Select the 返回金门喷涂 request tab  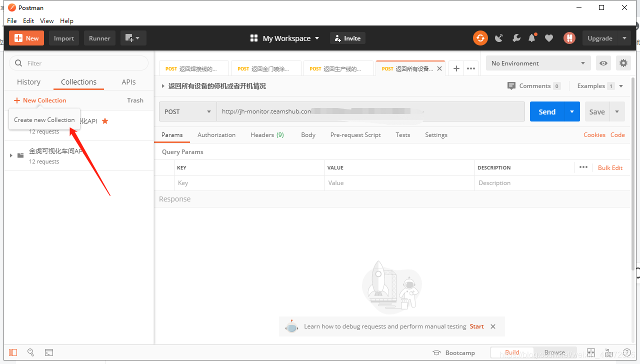pyautogui.click(x=266, y=68)
